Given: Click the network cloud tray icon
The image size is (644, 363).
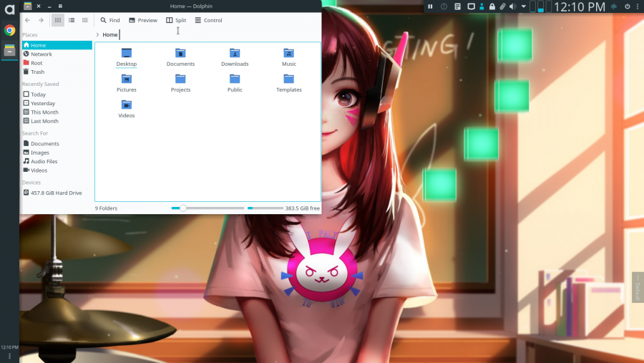Looking at the screenshot, I should 614,6.
